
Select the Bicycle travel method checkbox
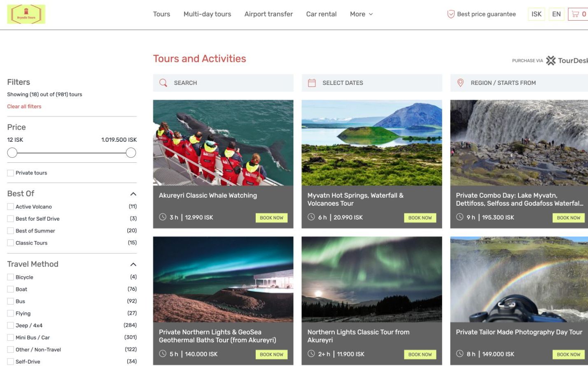(11, 277)
